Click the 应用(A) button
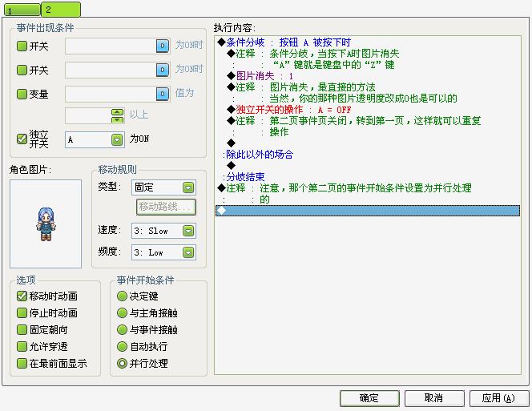532x411 pixels. click(x=498, y=398)
